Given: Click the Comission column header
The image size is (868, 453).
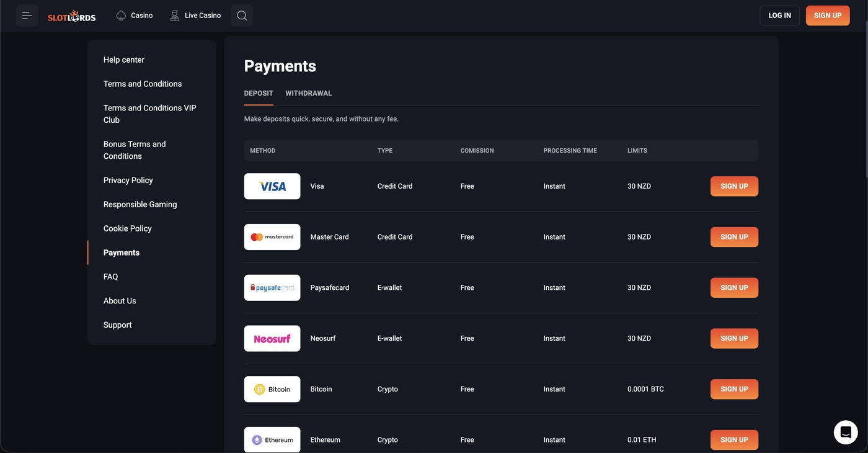Looking at the screenshot, I should click(477, 151).
